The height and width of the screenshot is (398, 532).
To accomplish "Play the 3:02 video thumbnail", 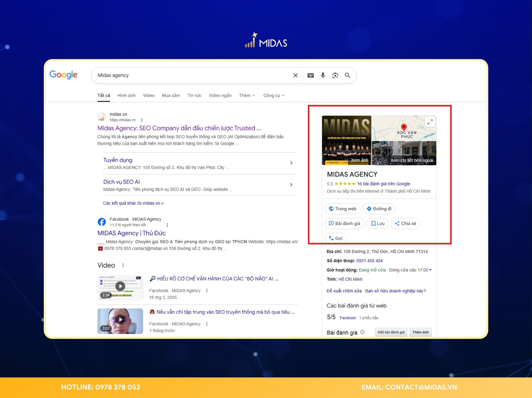I will click(x=120, y=321).
